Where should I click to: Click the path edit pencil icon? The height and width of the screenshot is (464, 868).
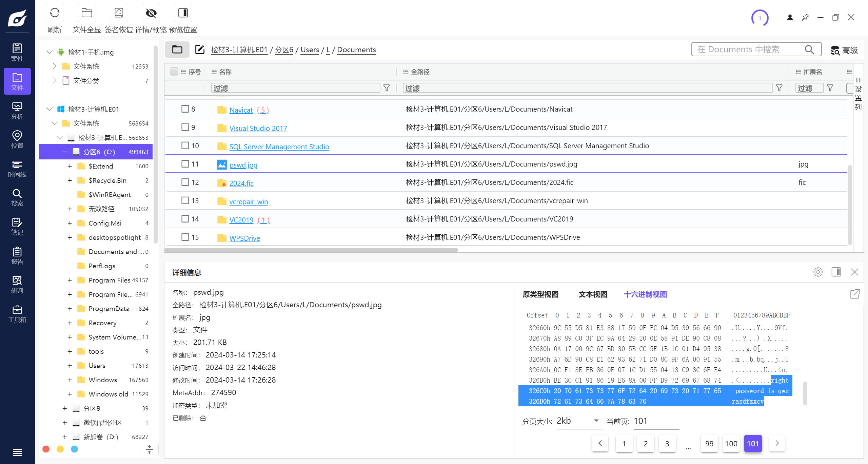tap(200, 50)
